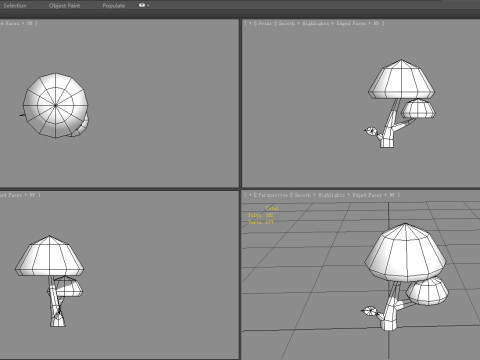
Task: Open the Object Paint ribbon tab
Action: [64, 6]
